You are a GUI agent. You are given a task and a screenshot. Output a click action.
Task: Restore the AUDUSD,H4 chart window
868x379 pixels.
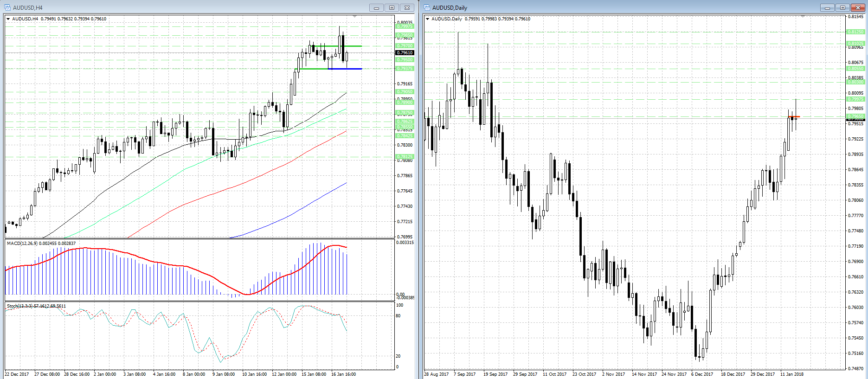(392, 7)
